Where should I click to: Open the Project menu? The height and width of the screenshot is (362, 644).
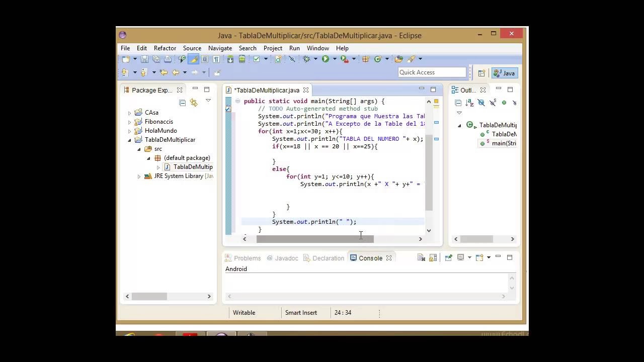click(x=273, y=48)
